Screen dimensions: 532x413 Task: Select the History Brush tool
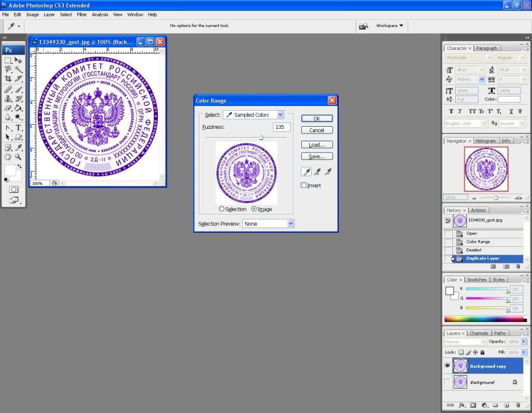pos(18,99)
